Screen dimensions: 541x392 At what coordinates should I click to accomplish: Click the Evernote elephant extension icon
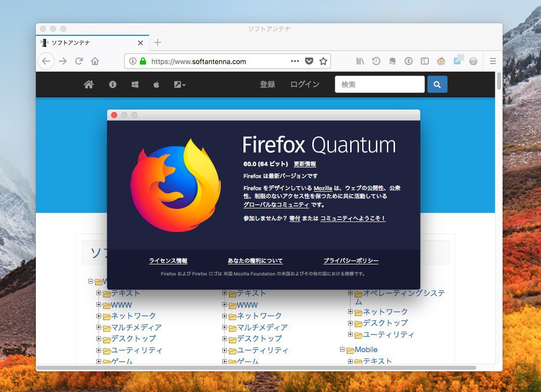tap(392, 62)
